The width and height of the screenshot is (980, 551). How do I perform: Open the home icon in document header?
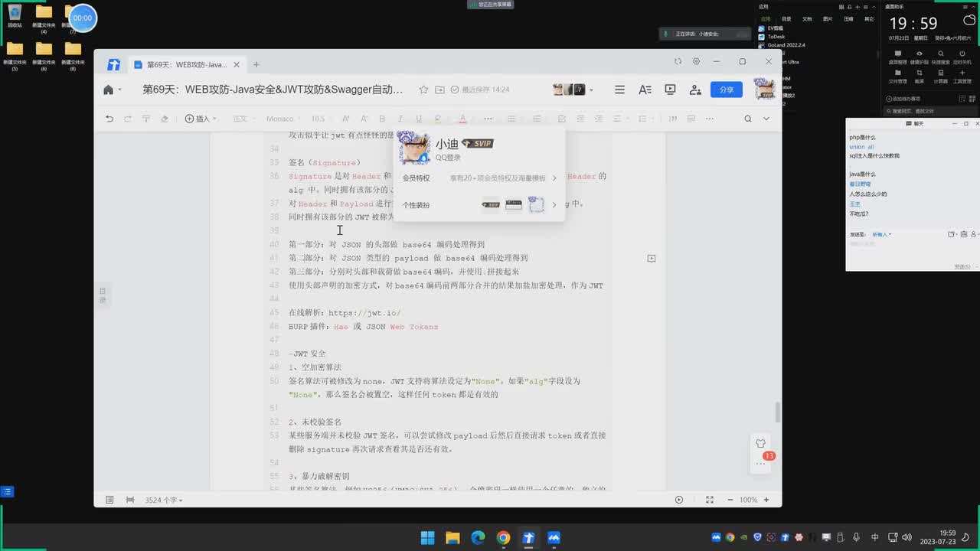coord(109,90)
